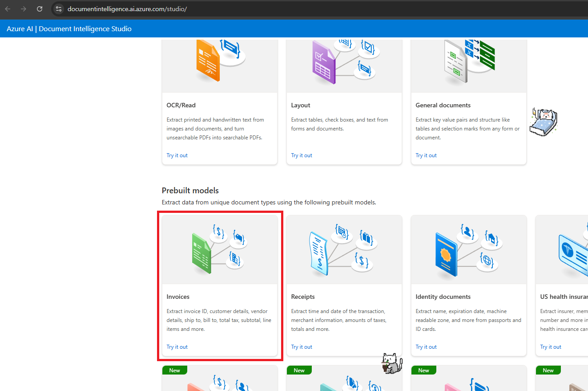
Task: Try it out under Layout
Action: click(302, 155)
